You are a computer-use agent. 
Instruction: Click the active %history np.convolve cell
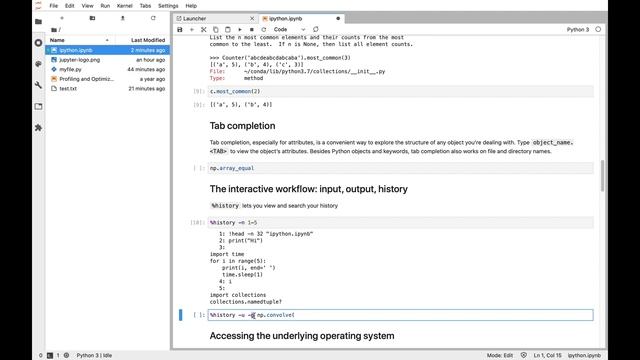[x=400, y=315]
